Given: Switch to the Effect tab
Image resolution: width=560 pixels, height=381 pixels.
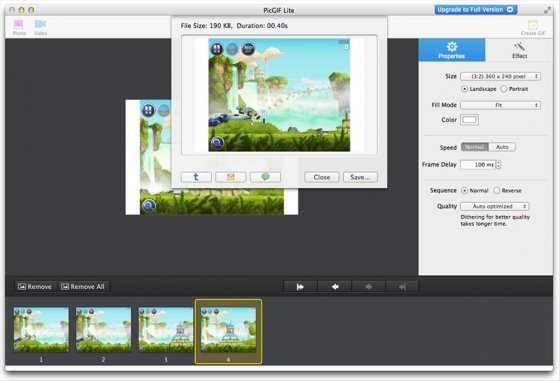Looking at the screenshot, I should [x=519, y=50].
